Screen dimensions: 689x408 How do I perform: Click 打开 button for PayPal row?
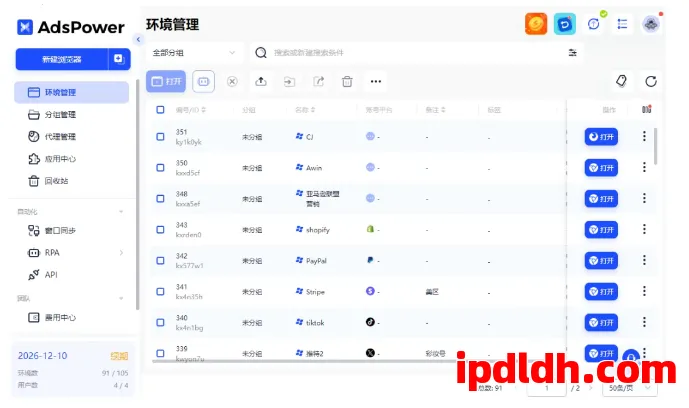[601, 260]
